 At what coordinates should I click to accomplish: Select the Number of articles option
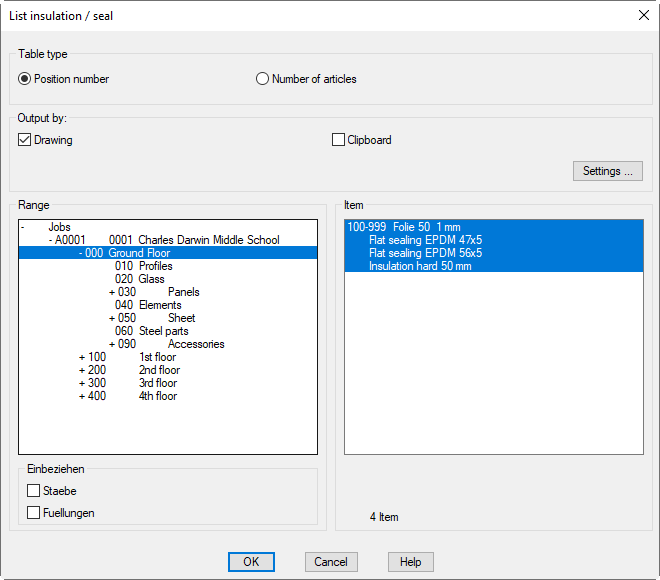tap(263, 79)
